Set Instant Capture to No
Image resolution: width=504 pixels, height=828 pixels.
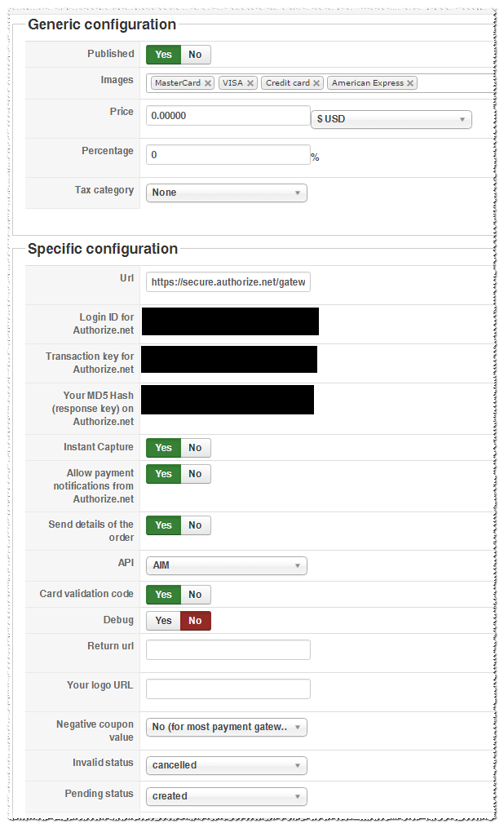[x=195, y=448]
